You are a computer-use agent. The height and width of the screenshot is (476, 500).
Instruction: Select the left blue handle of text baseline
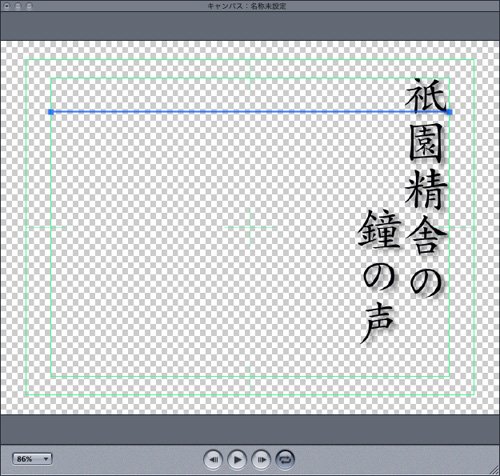(x=51, y=112)
